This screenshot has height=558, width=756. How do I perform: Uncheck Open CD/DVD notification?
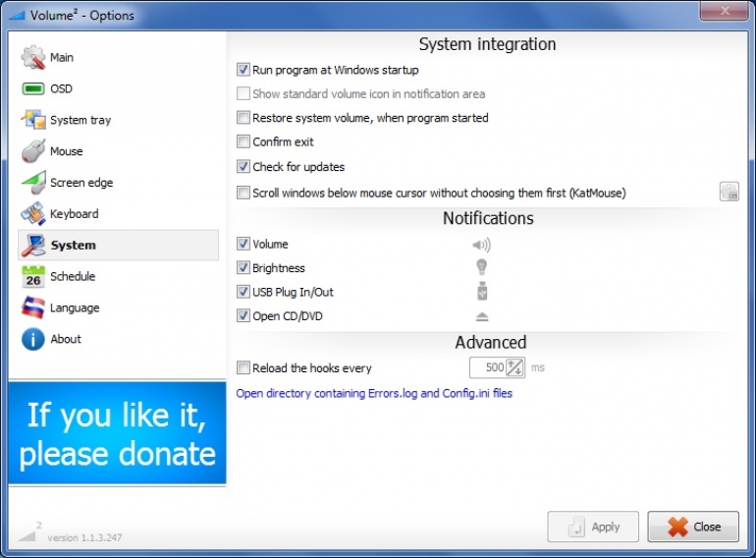pyautogui.click(x=243, y=316)
